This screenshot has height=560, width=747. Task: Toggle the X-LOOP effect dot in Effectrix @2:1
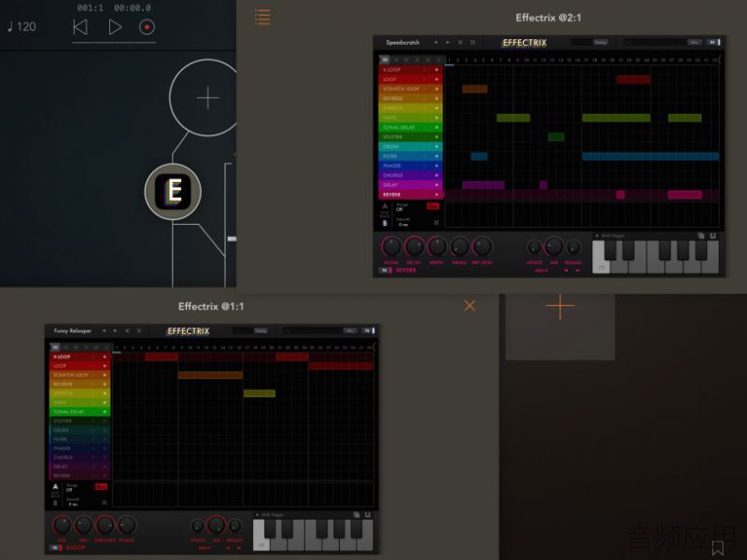436,70
